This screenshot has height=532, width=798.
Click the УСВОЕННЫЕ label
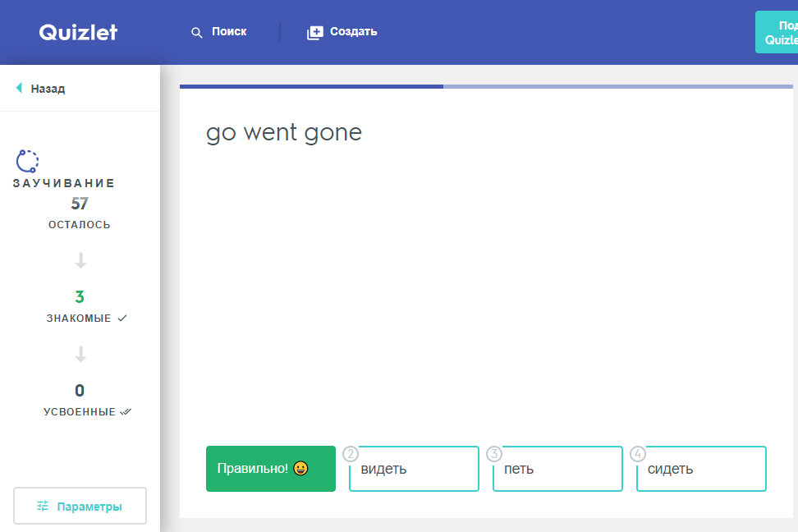[80, 412]
